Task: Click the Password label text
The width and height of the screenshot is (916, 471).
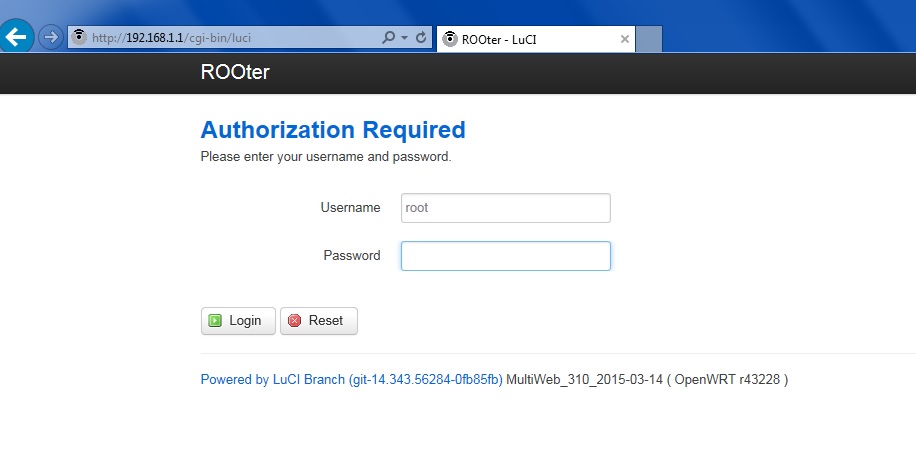Action: click(x=352, y=255)
